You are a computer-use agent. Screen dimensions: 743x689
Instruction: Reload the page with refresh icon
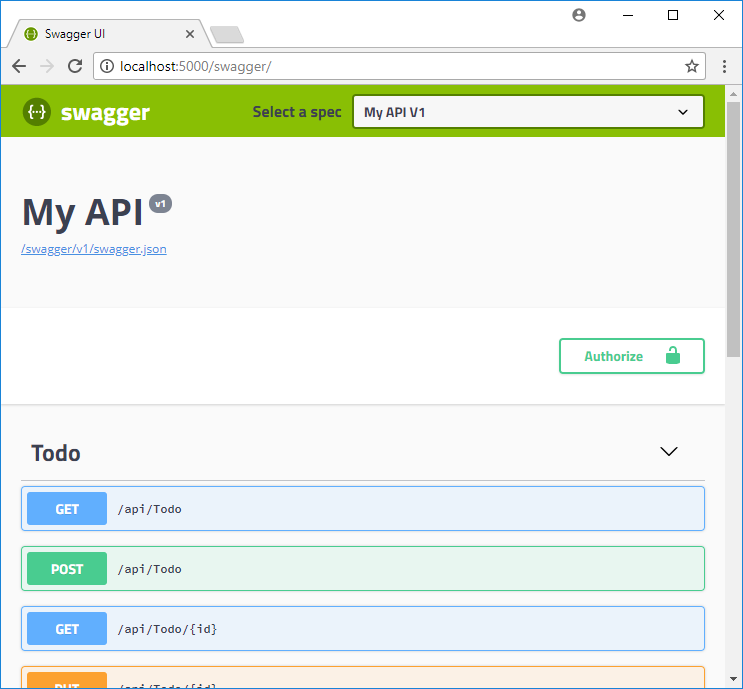pyautogui.click(x=75, y=66)
